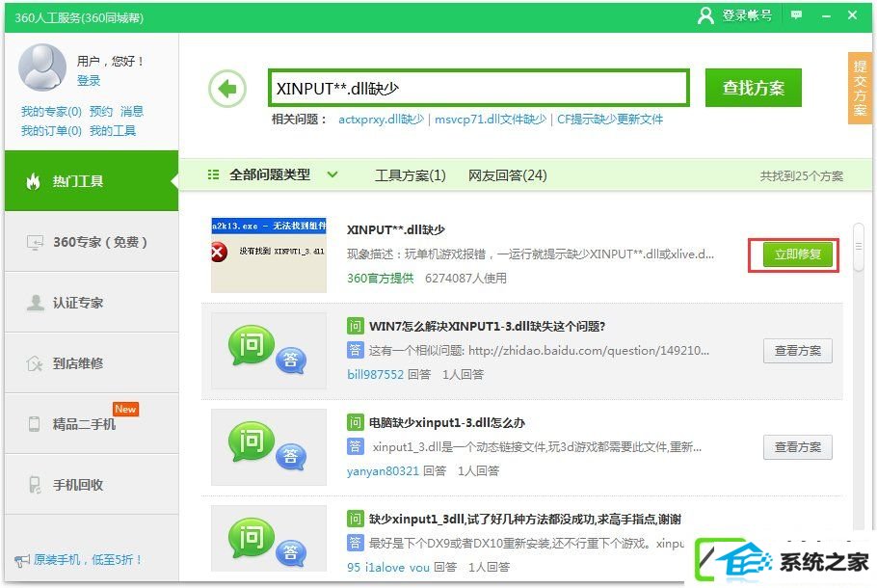Open the 我的工具 link
This screenshot has width=877, height=588.
pyautogui.click(x=113, y=131)
